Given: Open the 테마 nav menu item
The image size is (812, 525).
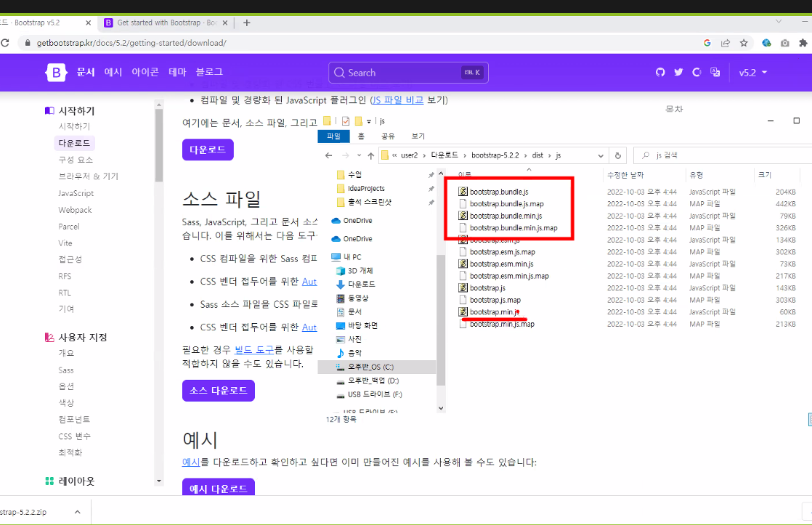Looking at the screenshot, I should (177, 72).
